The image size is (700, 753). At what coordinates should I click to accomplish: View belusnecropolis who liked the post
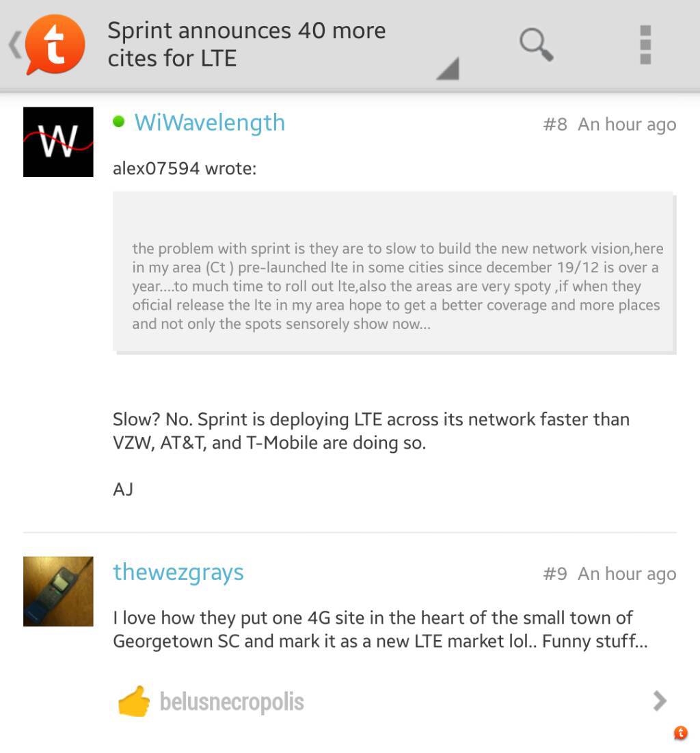click(x=232, y=702)
